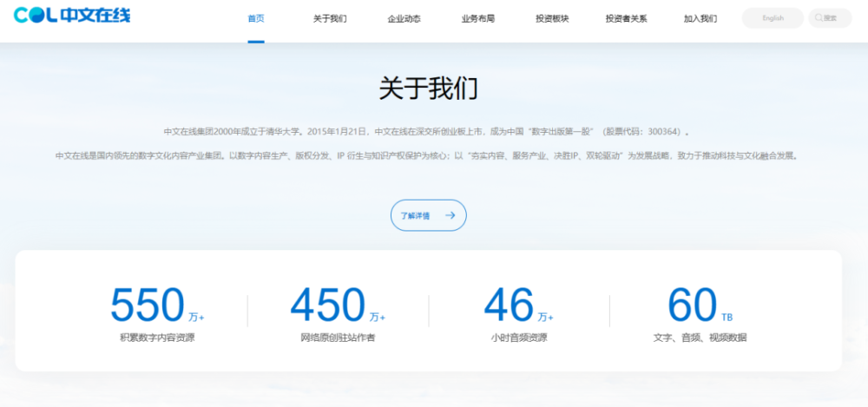This screenshot has height=407, width=868.
Task: Click the 小时音频资源 label
Action: coord(519,338)
